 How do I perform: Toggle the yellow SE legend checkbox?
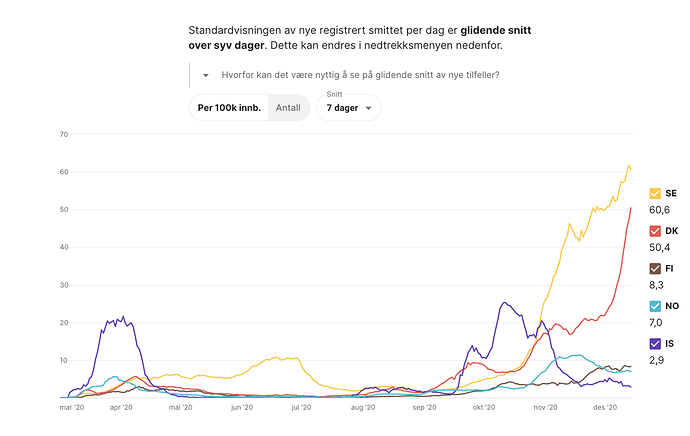[655, 193]
